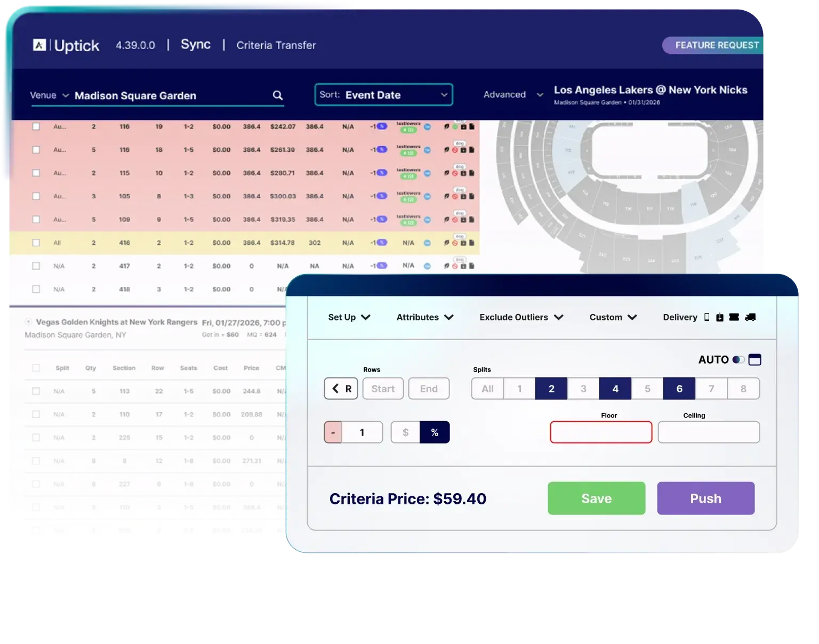The image size is (819, 644).
Task: Click the search magnifier in the Venue field
Action: coord(277,95)
